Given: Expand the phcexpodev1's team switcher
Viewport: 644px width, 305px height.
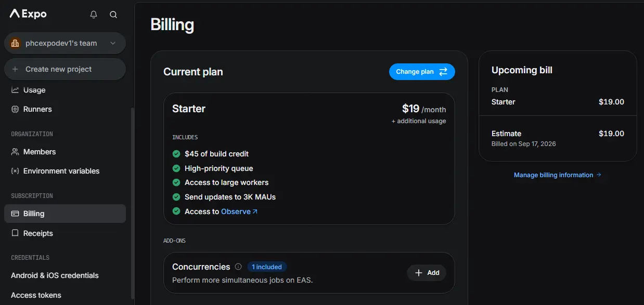Looking at the screenshot, I should coord(65,43).
